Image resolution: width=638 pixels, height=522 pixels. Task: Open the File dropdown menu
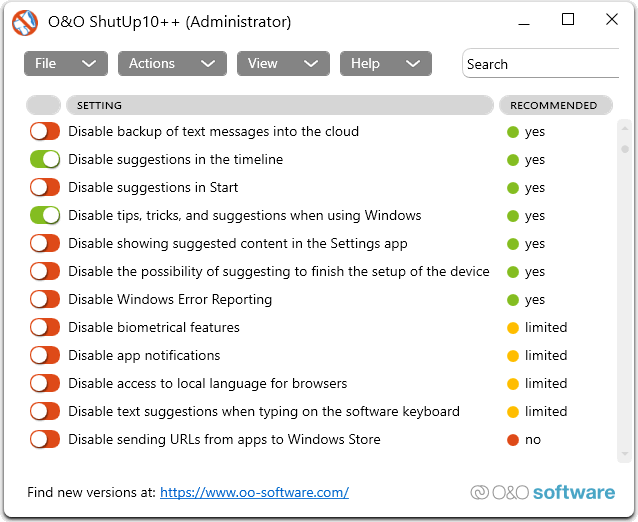[x=66, y=63]
